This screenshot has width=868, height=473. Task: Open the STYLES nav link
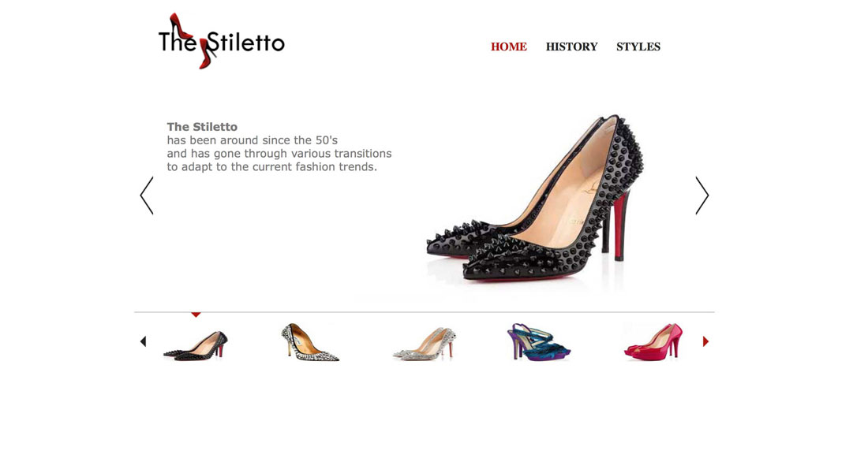pos(638,47)
